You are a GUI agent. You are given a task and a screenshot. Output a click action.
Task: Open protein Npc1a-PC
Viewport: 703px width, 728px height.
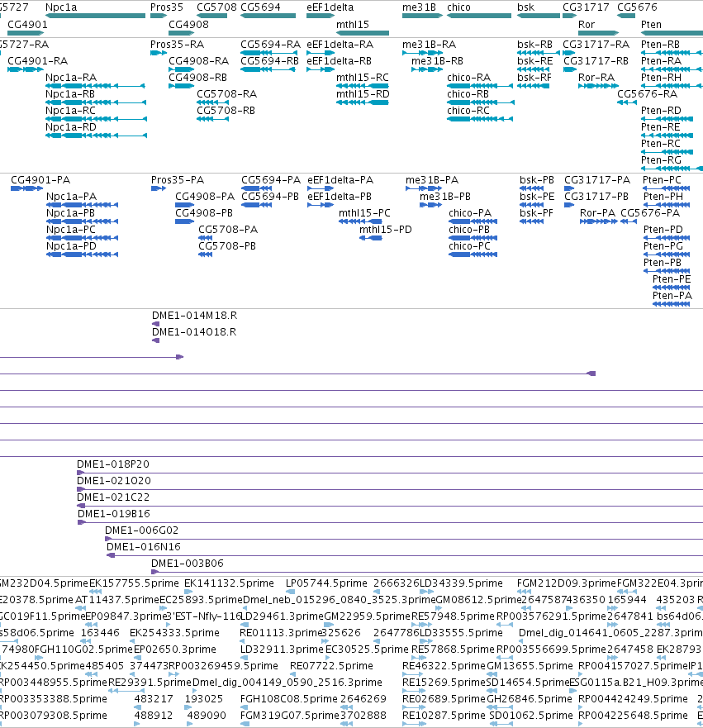71,230
